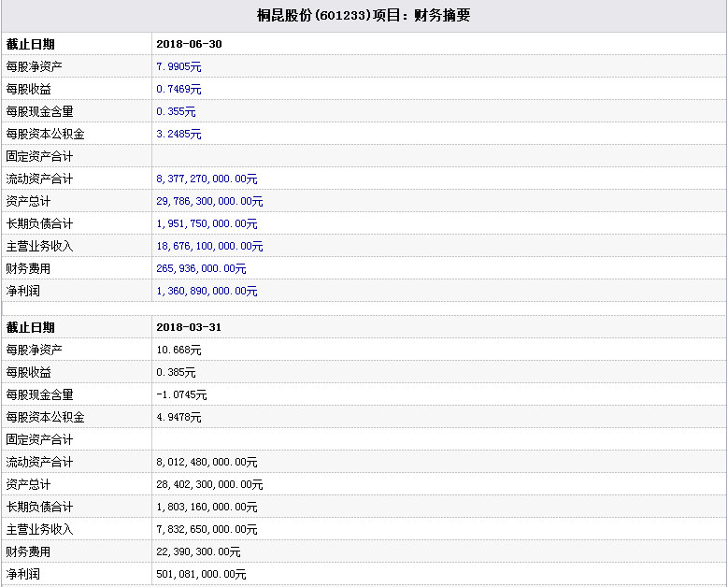The height and width of the screenshot is (587, 728).
Task: Click the 501,081,000.00元 net profit value
Action: [x=201, y=574]
